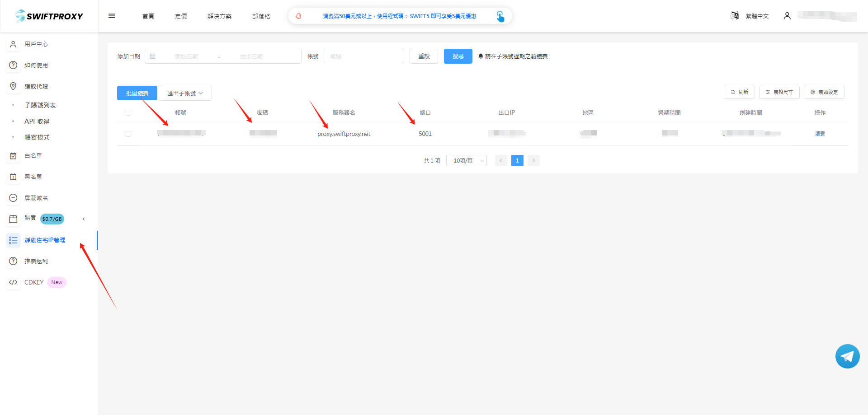The height and width of the screenshot is (415, 868).
Task: Tick the checkbox for the proxy row
Action: 128,134
